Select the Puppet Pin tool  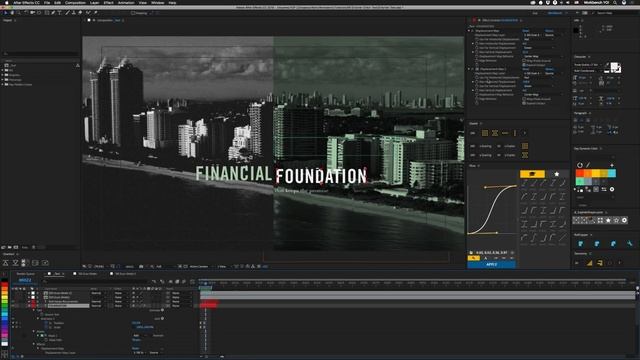click(x=96, y=13)
